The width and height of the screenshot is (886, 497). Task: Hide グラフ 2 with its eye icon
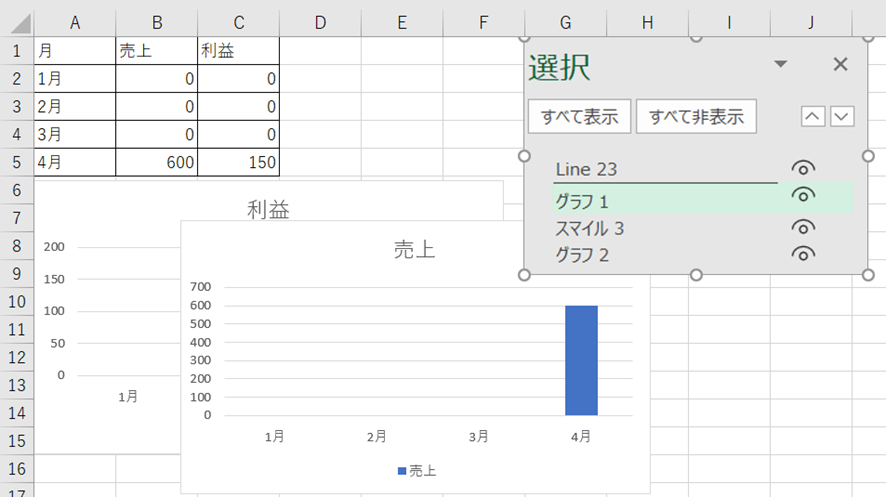pyautogui.click(x=802, y=254)
